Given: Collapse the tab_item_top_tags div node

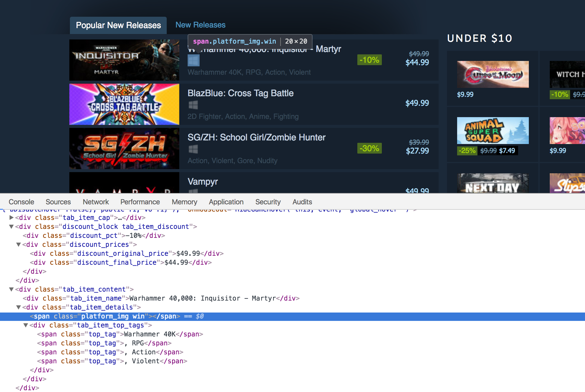Looking at the screenshot, I should [x=26, y=325].
